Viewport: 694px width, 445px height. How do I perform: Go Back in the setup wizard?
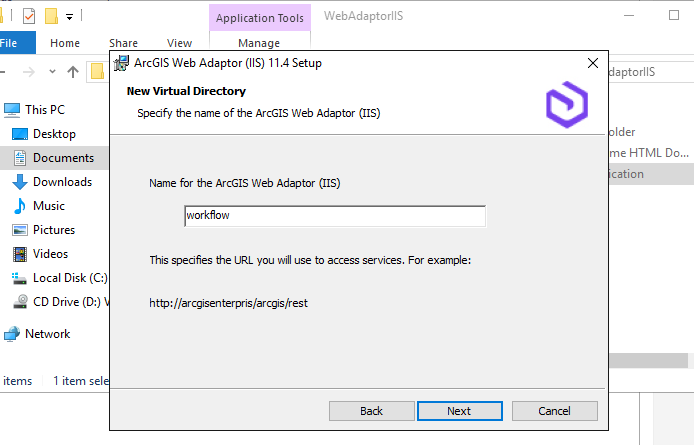tap(372, 411)
